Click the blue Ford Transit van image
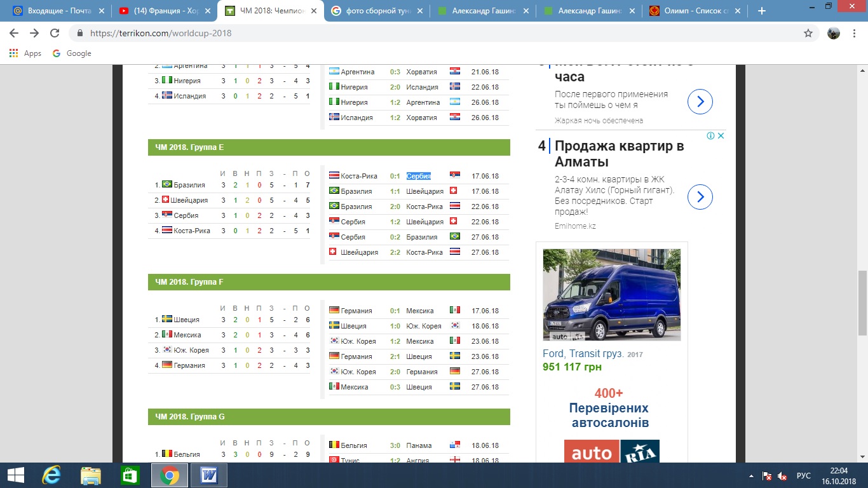Screen dimensions: 868x488 (x=612, y=295)
